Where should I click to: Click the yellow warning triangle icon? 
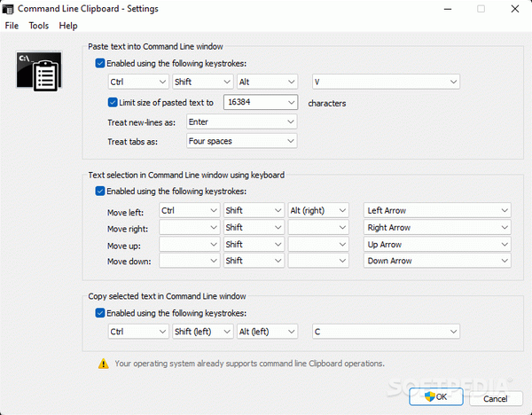tap(103, 364)
